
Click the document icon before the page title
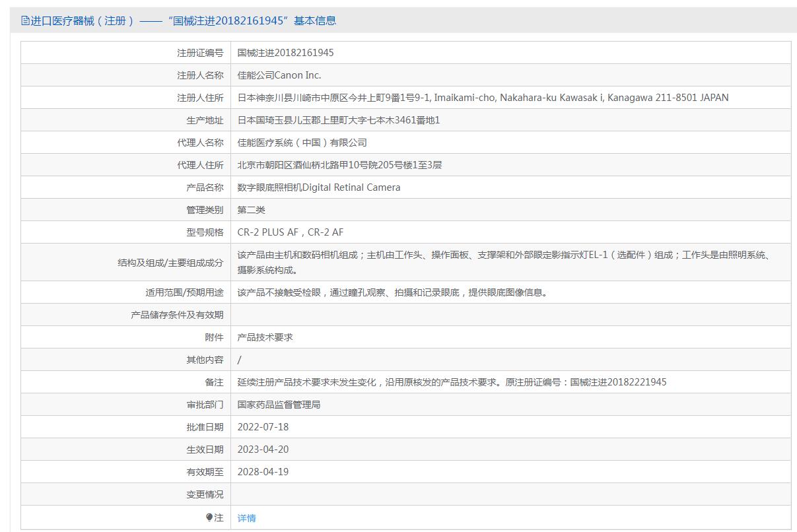(25, 20)
